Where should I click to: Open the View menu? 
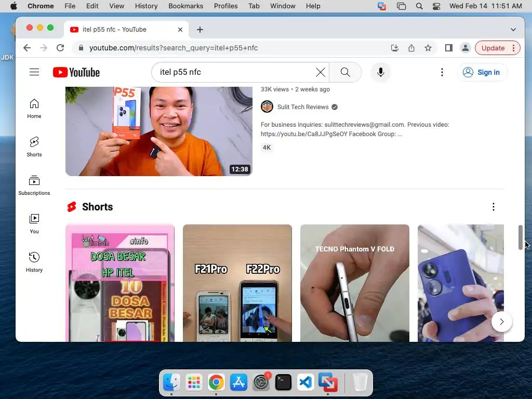[x=116, y=6]
